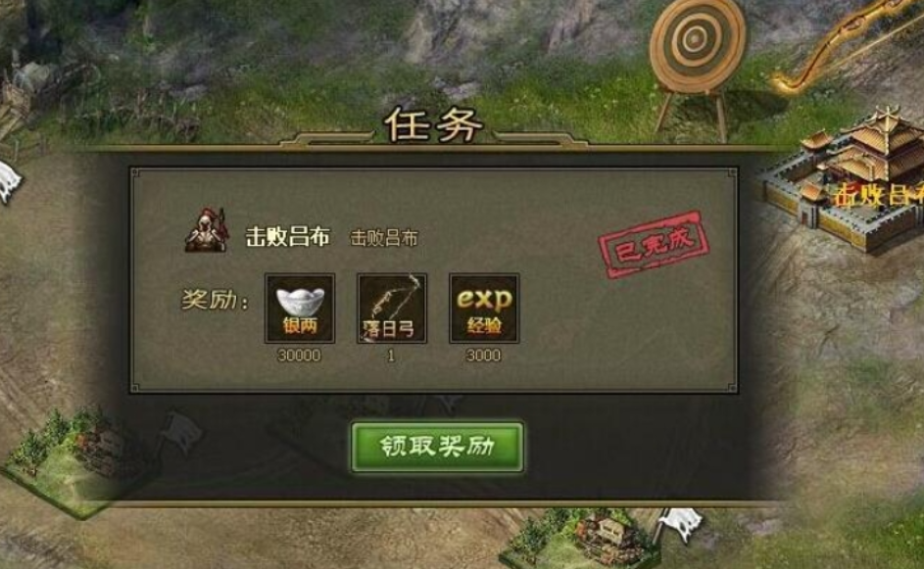Click the bold 击败吕布 quest name

(x=287, y=237)
